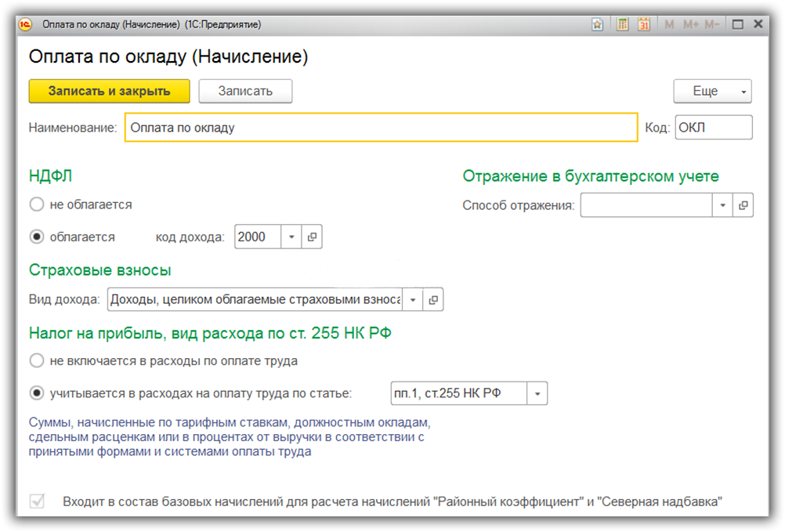Expand the Вид дохода dropdown arrow

pyautogui.click(x=413, y=299)
